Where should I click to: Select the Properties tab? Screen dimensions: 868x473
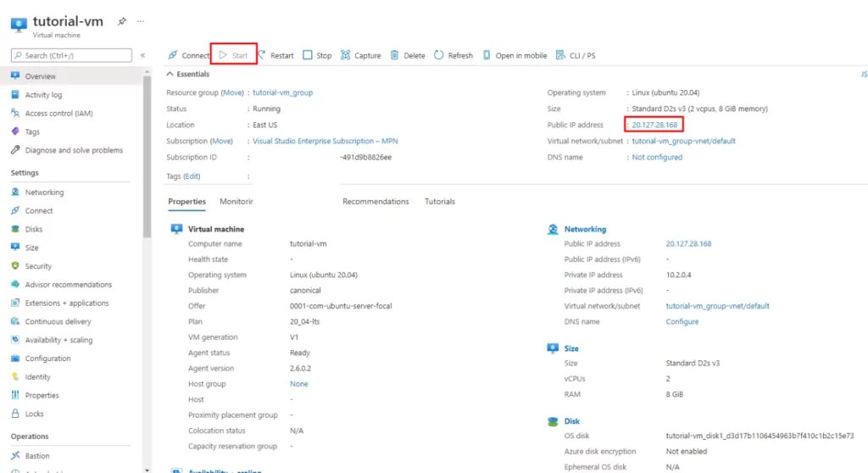tap(186, 202)
